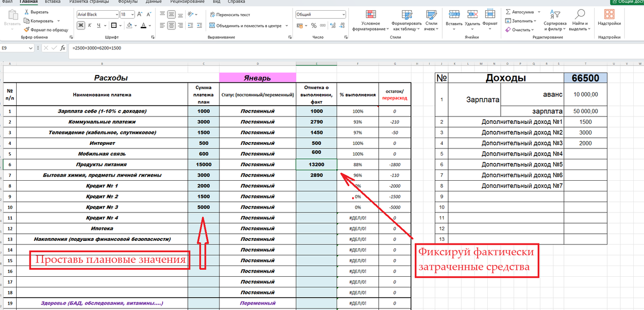Open the font size 18 dropdown
644x310 pixels.
tap(132, 14)
